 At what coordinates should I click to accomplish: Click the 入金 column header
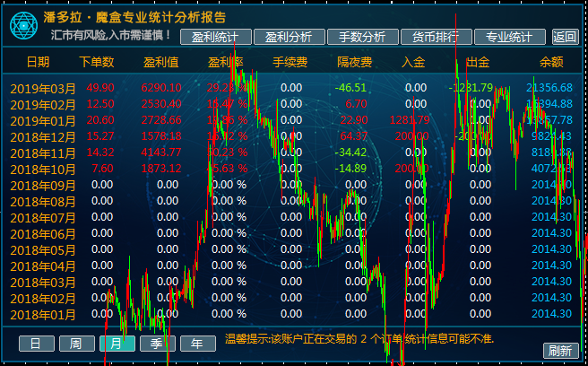(x=413, y=62)
